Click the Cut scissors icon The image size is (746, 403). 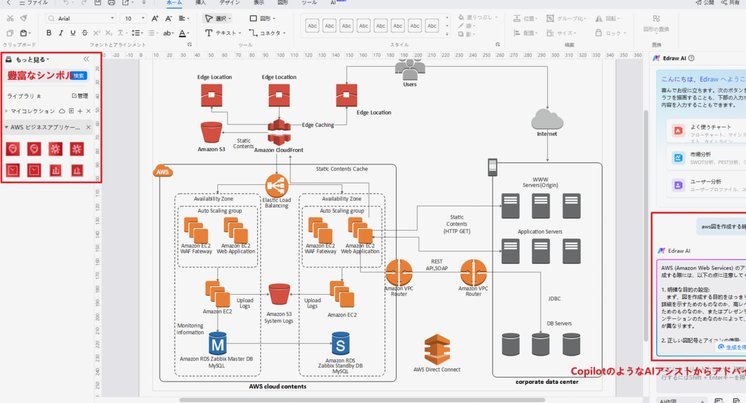tap(10, 18)
